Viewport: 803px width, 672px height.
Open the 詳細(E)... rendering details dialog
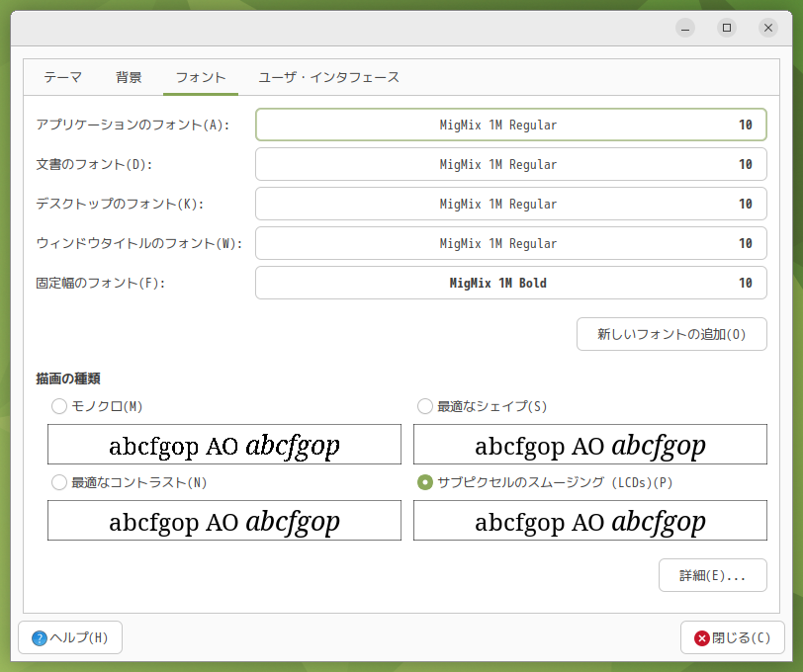click(712, 575)
